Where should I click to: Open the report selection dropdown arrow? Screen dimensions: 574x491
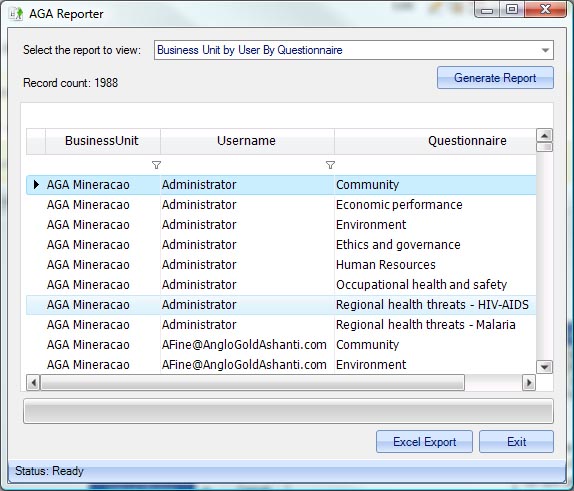pos(545,50)
